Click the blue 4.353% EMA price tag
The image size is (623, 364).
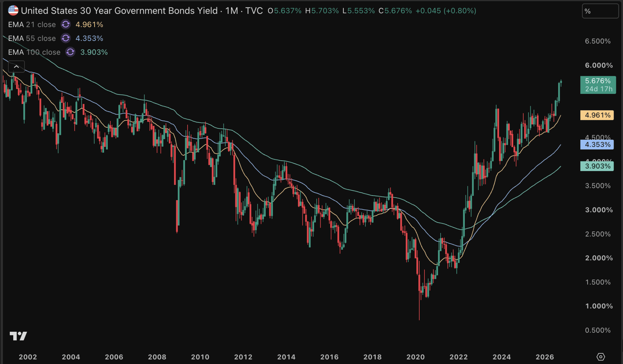pos(597,145)
